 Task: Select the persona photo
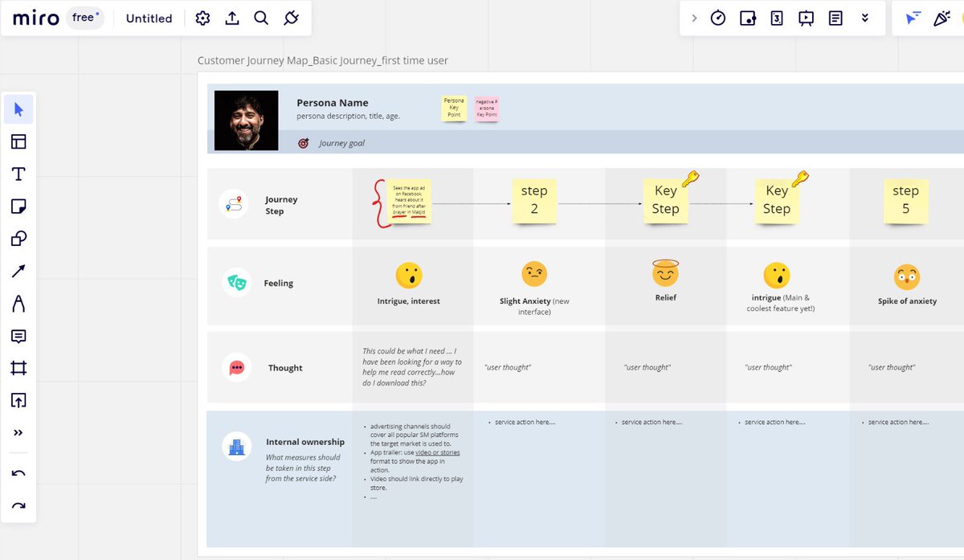click(247, 120)
